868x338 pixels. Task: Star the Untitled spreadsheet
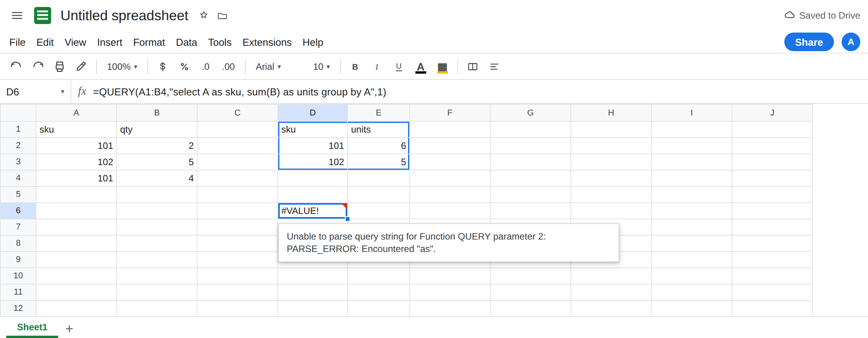tap(204, 16)
